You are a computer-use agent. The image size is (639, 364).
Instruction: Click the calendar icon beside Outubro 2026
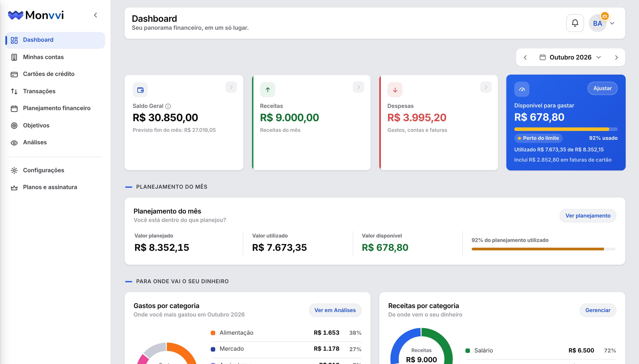click(542, 57)
